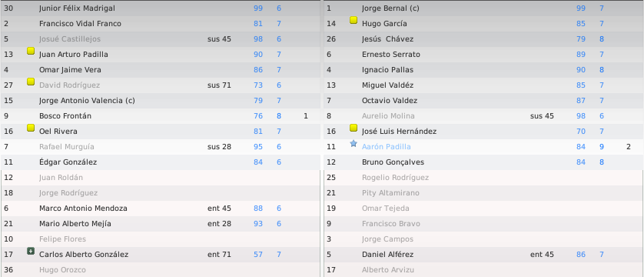
Task: Click the green injury icon beside Carlos Alberto González
Action: click(31, 251)
